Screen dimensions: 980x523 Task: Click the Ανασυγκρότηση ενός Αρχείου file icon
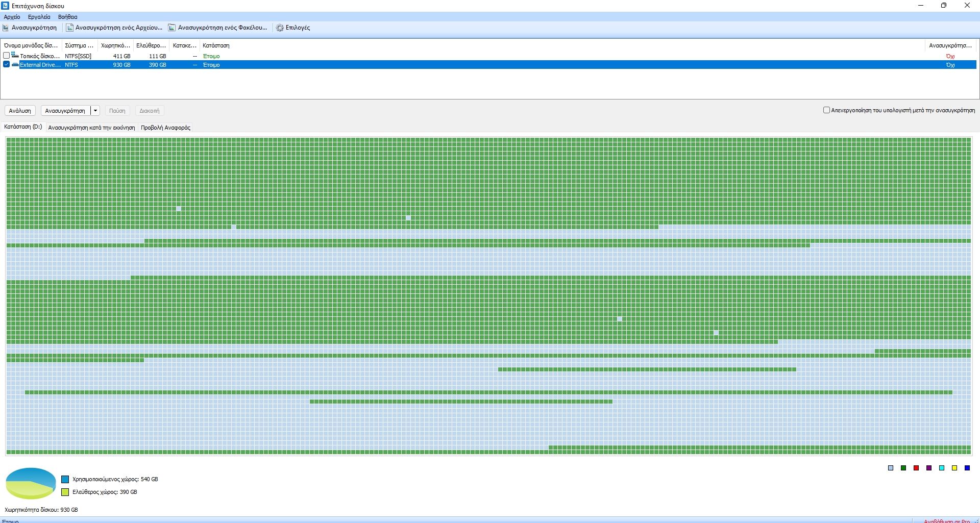pyautogui.click(x=70, y=28)
